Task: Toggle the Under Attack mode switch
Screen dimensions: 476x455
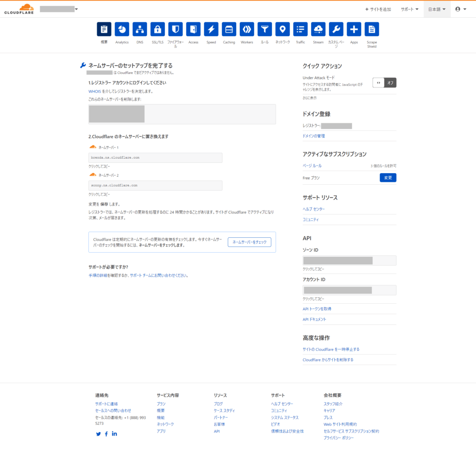Action: (x=384, y=83)
